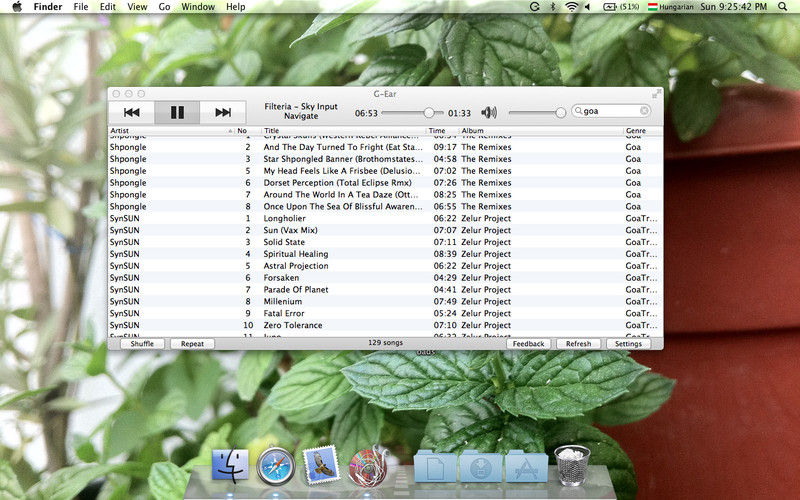This screenshot has height=500, width=800.
Task: Open the Documents folder in Dock
Action: [435, 466]
